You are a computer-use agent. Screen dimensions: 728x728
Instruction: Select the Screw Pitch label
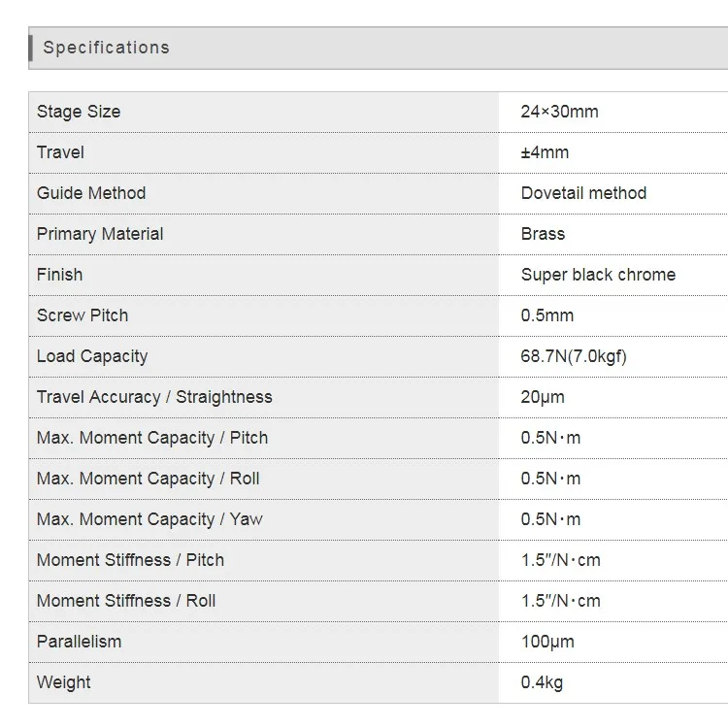(x=83, y=315)
